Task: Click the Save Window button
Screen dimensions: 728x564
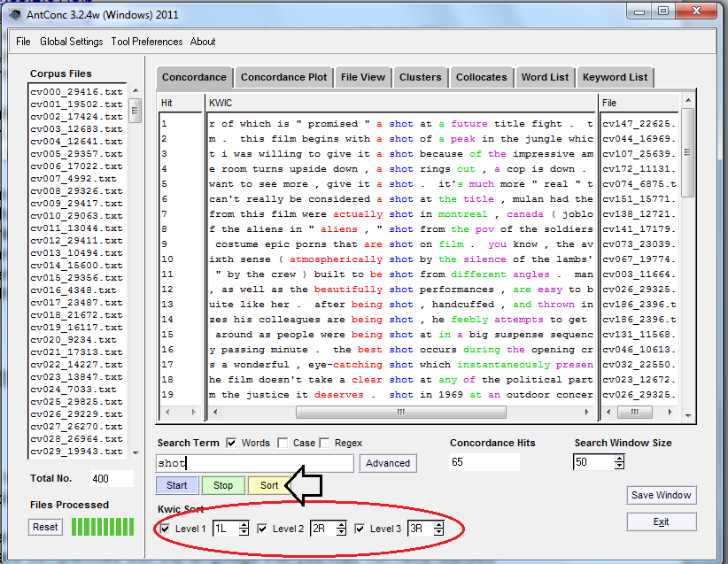Action: [661, 495]
